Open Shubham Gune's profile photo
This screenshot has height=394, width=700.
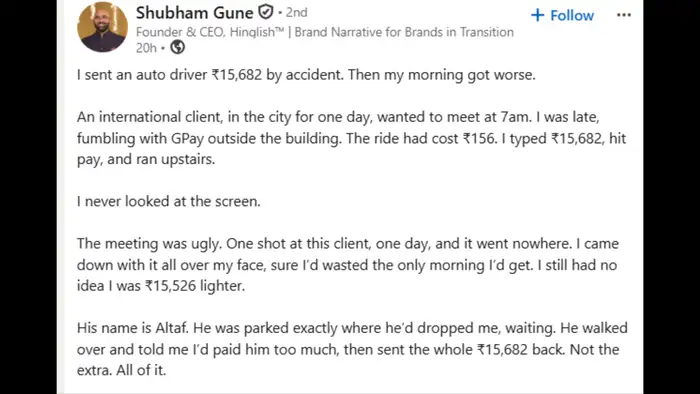(x=102, y=27)
